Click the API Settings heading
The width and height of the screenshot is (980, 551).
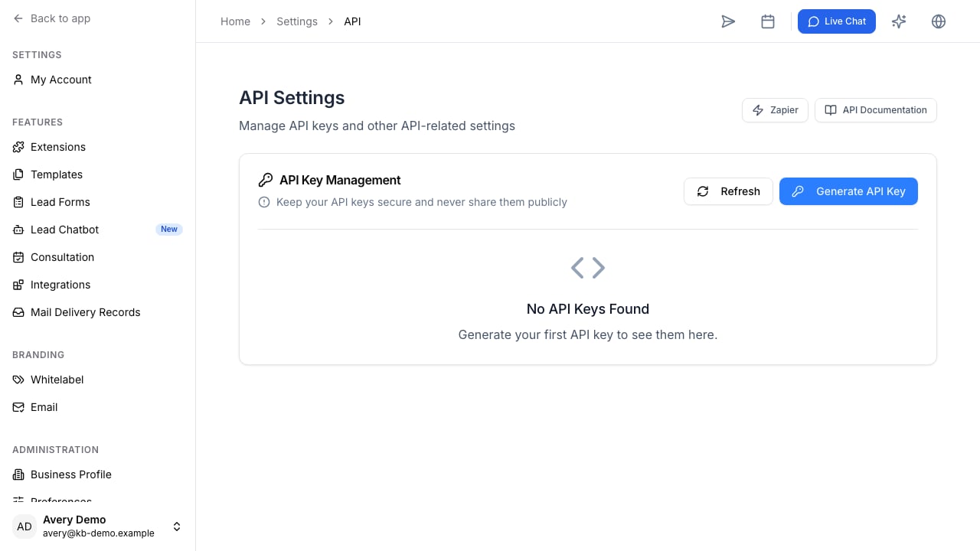coord(292,98)
